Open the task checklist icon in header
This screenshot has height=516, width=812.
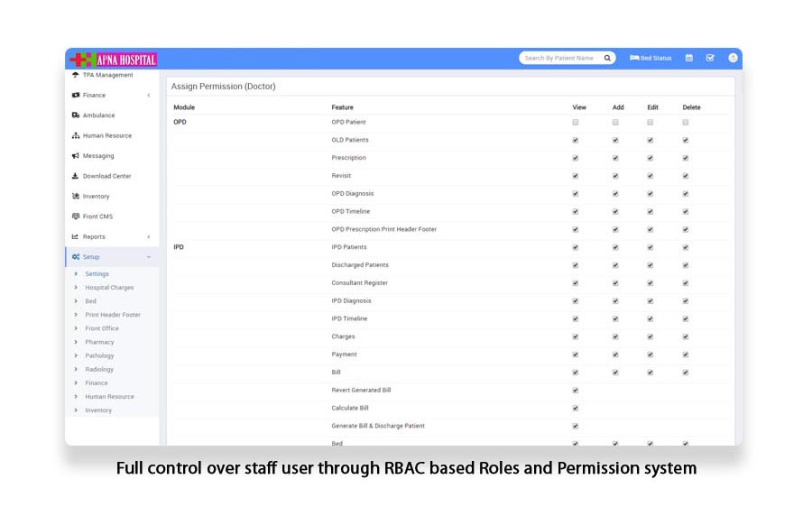[710, 58]
